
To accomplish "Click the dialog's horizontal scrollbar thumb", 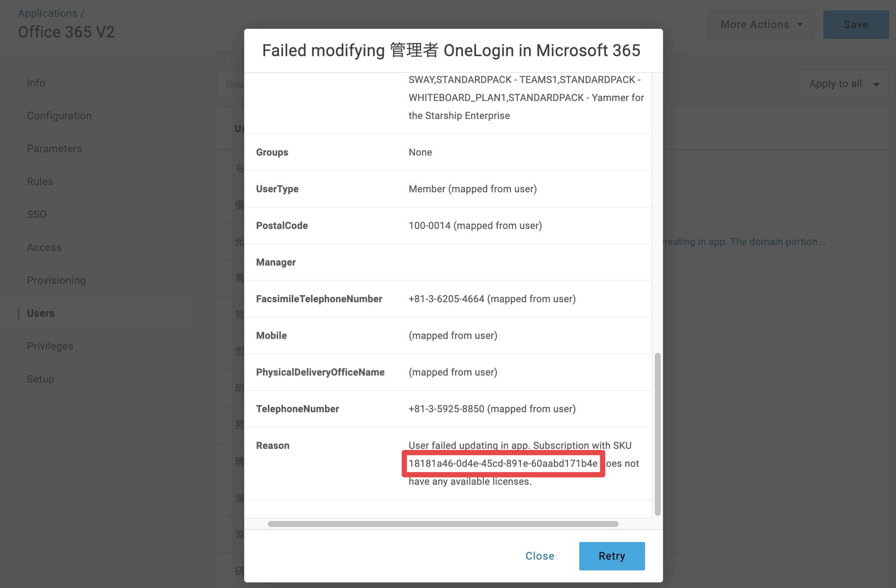I will (443, 524).
